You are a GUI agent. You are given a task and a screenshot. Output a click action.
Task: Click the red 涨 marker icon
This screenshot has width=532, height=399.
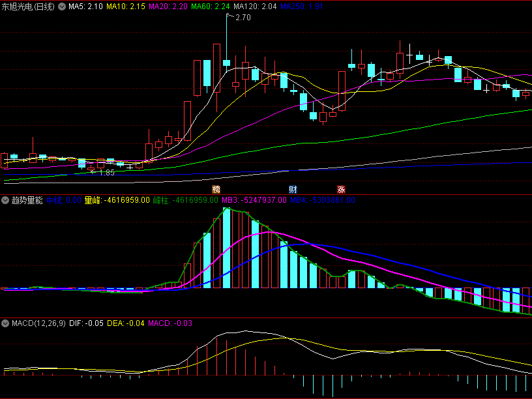click(342, 189)
